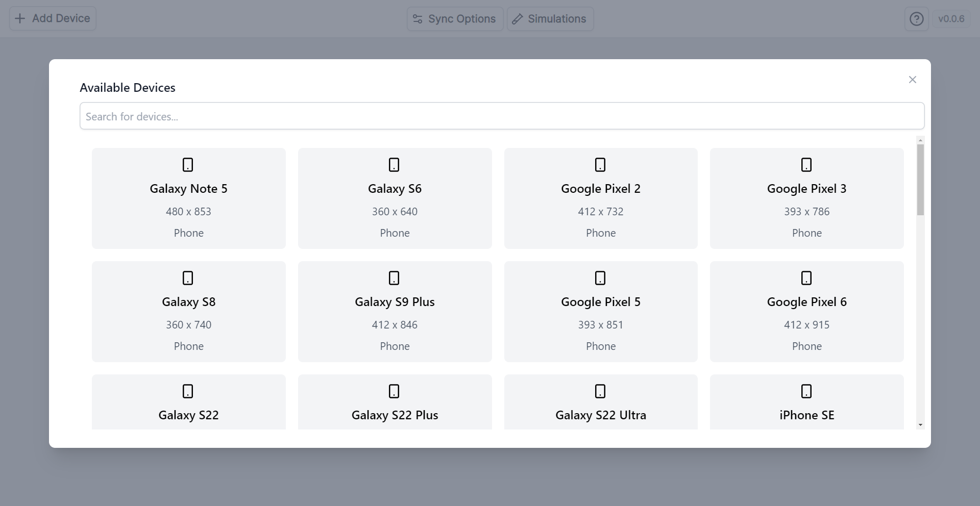Click the phone icon on Google Pixel 5 card

point(600,278)
